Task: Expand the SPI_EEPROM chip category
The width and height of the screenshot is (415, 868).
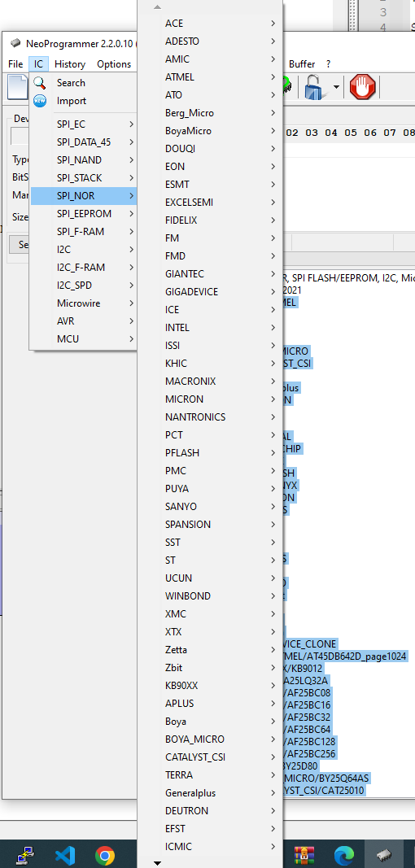Action: [x=83, y=214]
